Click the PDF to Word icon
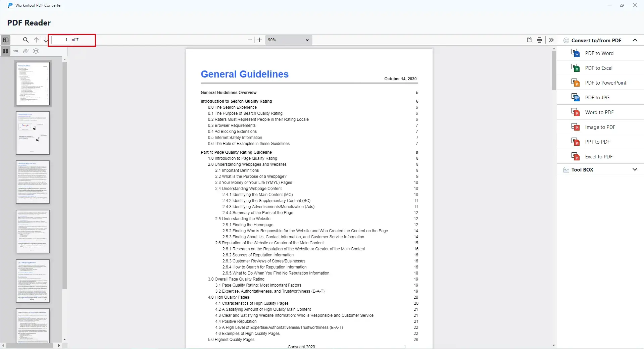 (x=576, y=53)
